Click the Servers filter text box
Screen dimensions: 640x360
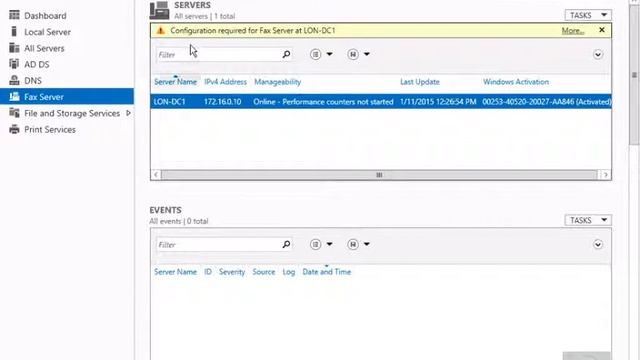tap(218, 54)
